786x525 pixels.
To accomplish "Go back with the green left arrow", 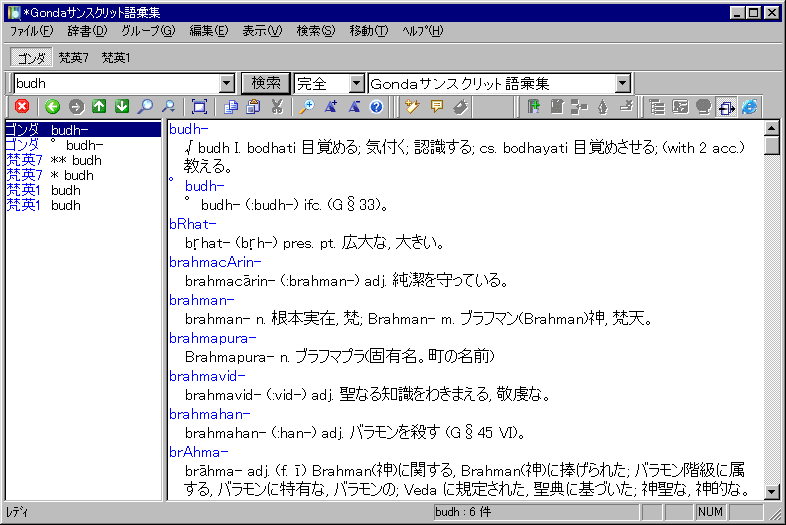I will pos(52,106).
